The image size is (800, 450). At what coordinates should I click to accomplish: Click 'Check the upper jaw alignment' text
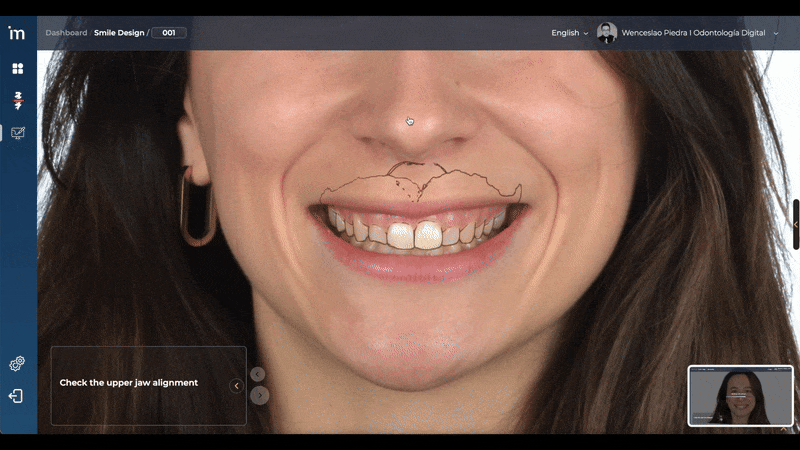129,383
